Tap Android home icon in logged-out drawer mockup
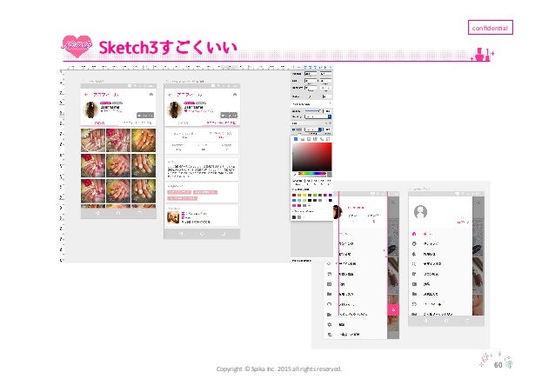The width and height of the screenshot is (555, 392). (446, 321)
